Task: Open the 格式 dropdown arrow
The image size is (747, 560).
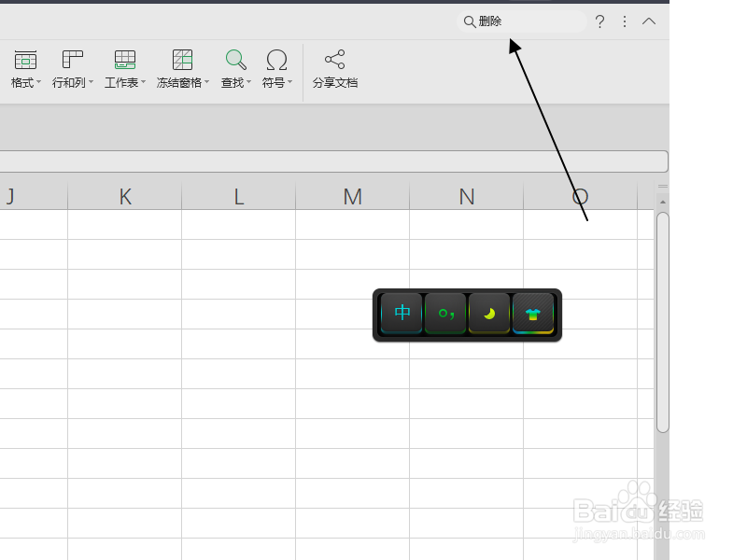Action: point(38,82)
